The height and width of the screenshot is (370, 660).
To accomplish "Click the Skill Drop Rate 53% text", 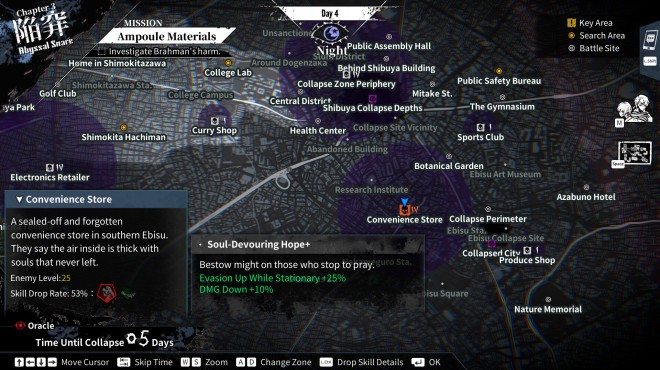I will click(49, 293).
